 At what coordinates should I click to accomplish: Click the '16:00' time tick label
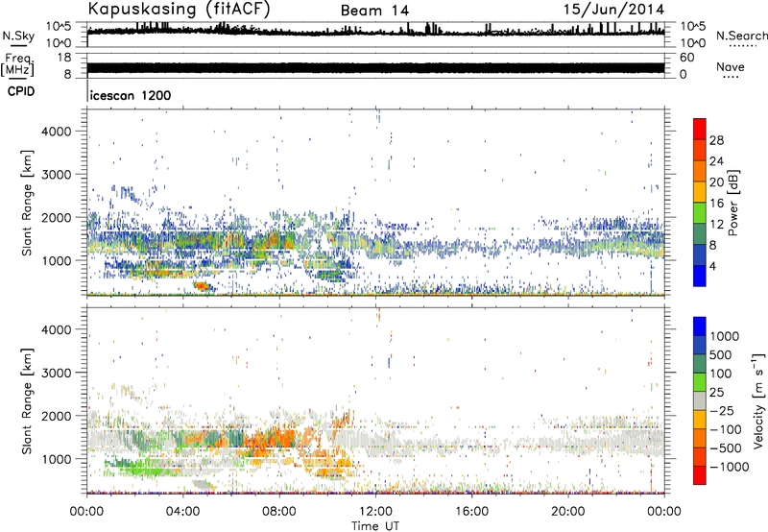click(471, 512)
